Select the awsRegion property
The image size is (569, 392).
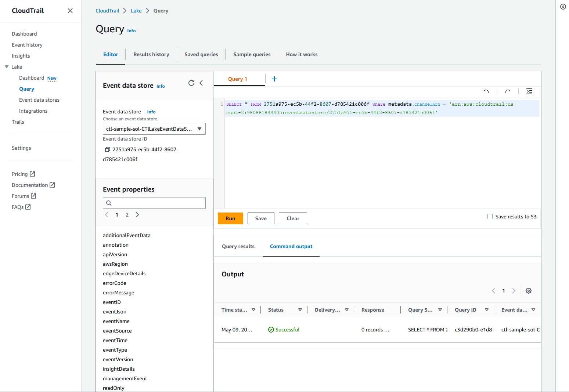coord(115,264)
